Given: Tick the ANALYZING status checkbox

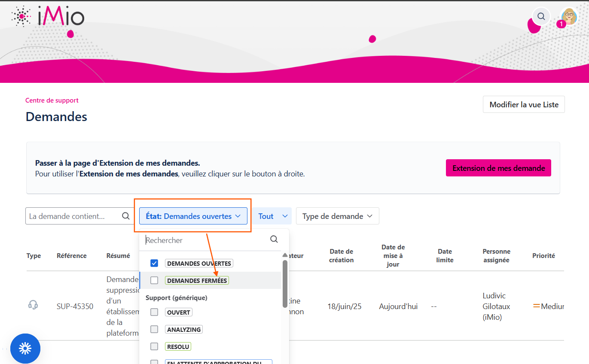Looking at the screenshot, I should click(155, 329).
